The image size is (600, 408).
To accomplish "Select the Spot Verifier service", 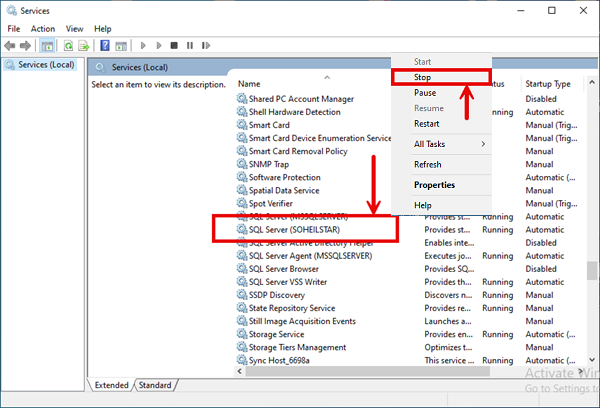I will coord(271,203).
